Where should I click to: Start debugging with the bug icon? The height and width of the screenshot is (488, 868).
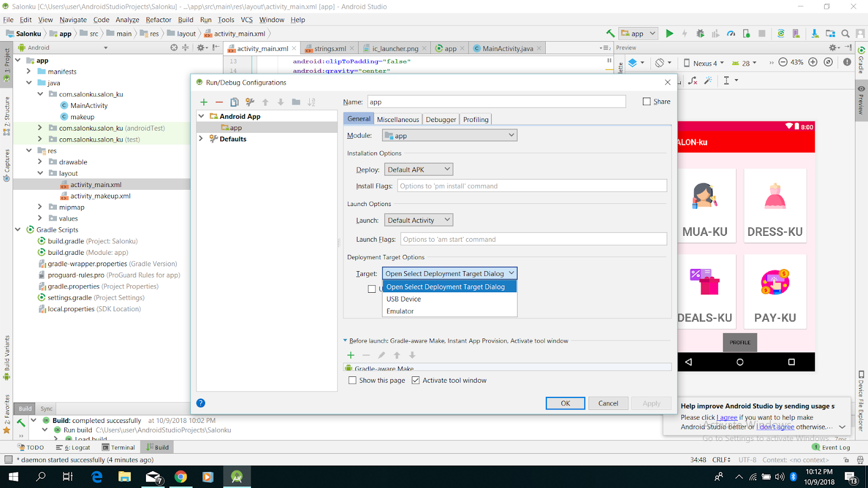pyautogui.click(x=700, y=34)
